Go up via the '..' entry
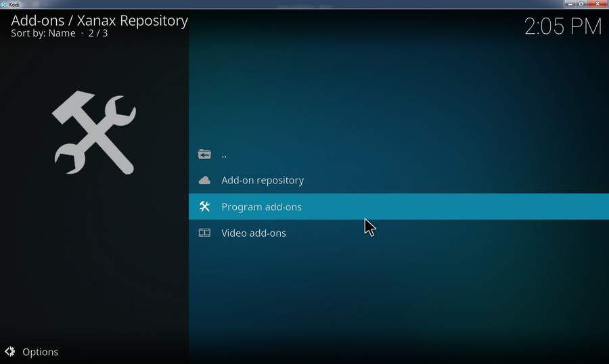This screenshot has width=609, height=364. click(x=399, y=154)
